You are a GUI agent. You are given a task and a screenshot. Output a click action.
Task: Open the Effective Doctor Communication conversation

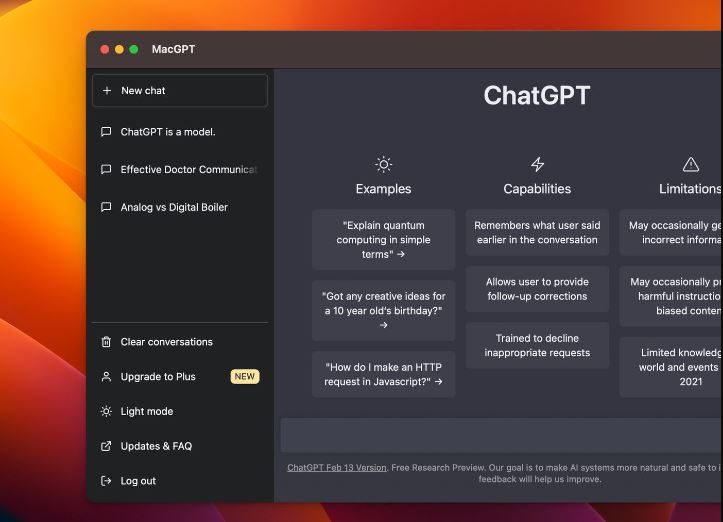pyautogui.click(x=180, y=169)
